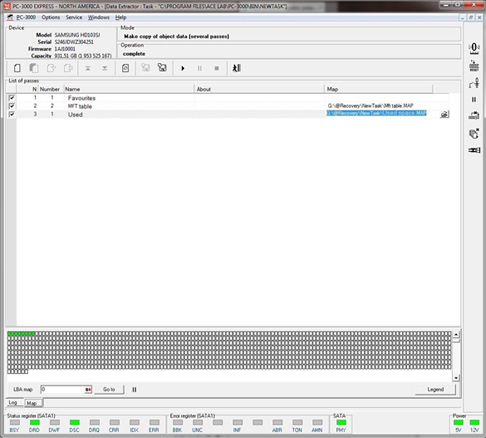The height and width of the screenshot is (438, 486).
Task: Open the Options menu
Action: pyautogui.click(x=51, y=17)
